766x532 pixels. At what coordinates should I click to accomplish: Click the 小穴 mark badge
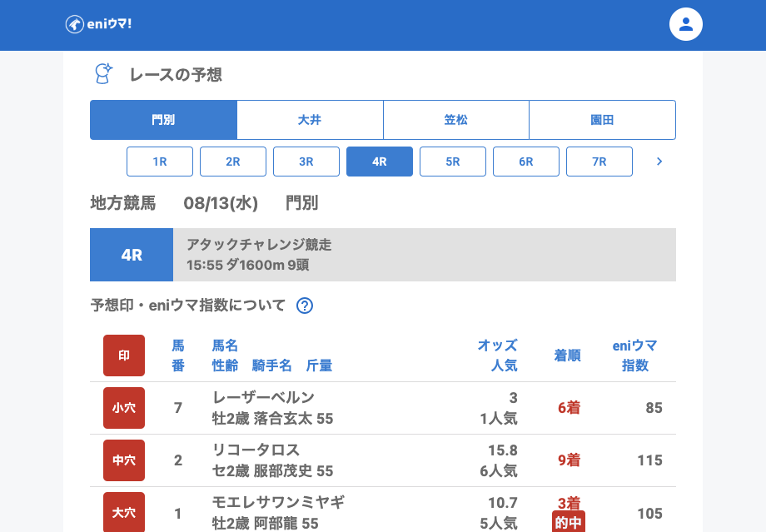click(x=124, y=408)
